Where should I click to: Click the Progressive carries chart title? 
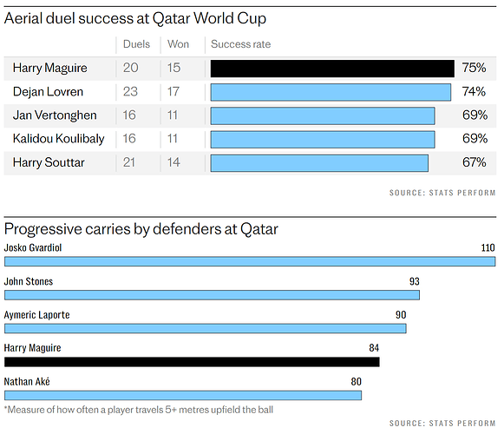(141, 229)
